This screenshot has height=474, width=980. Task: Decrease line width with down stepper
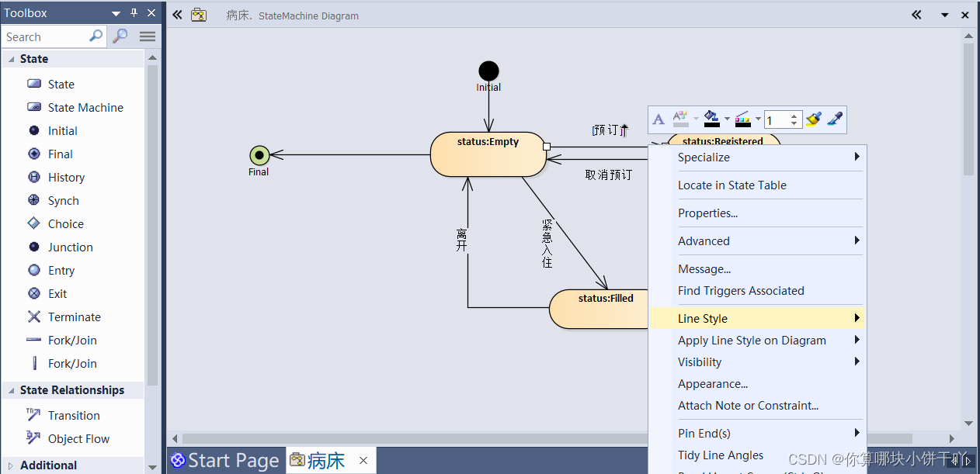tap(794, 123)
